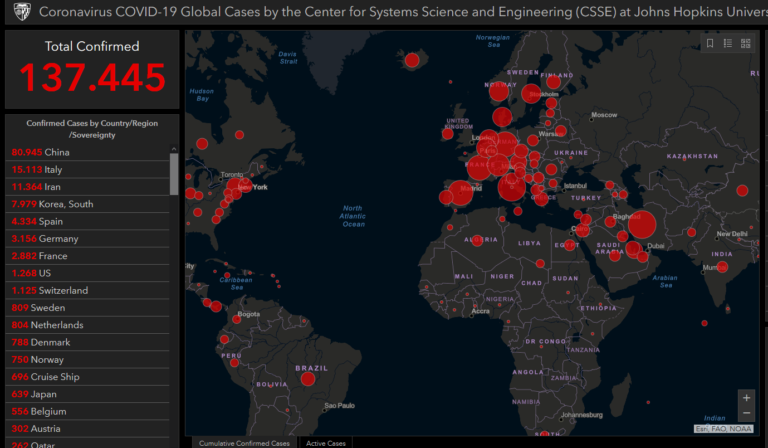
Task: Click the red circle on Peru
Action: click(234, 363)
